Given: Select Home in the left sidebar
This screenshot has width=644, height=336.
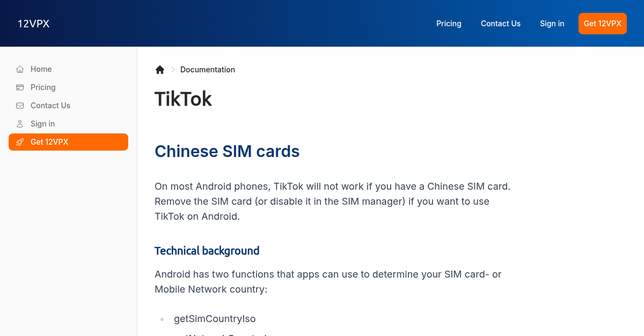Looking at the screenshot, I should tap(41, 69).
